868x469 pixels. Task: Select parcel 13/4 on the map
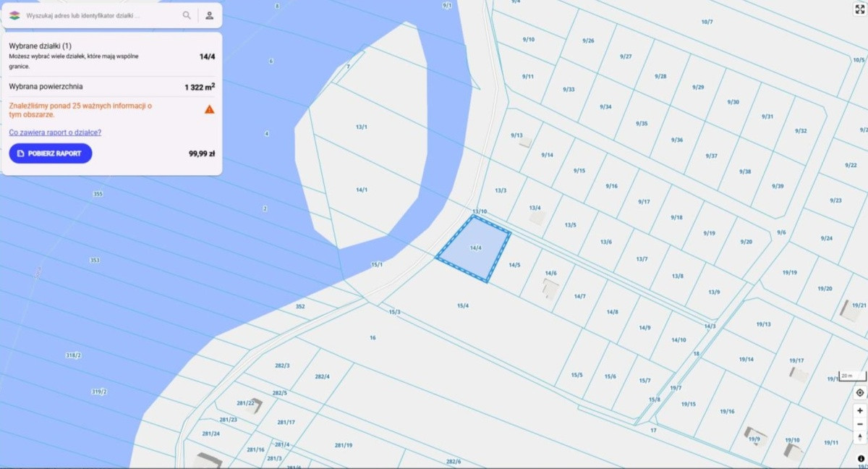click(535, 208)
